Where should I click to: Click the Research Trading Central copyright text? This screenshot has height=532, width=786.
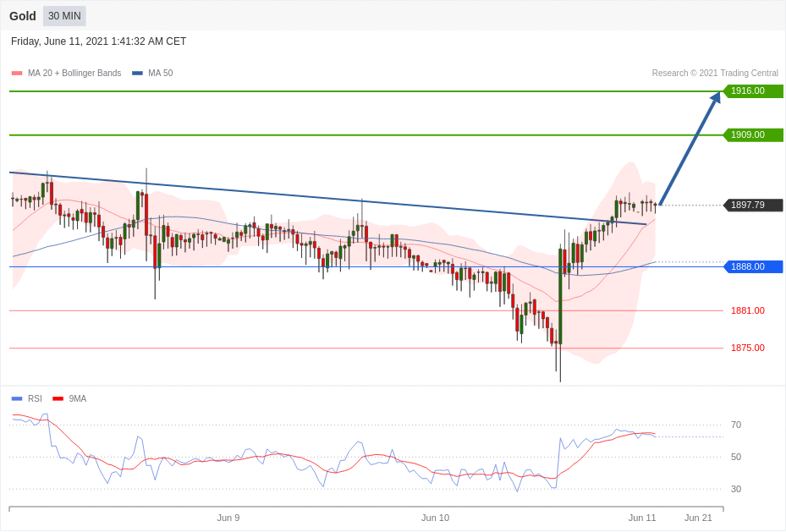714,74
